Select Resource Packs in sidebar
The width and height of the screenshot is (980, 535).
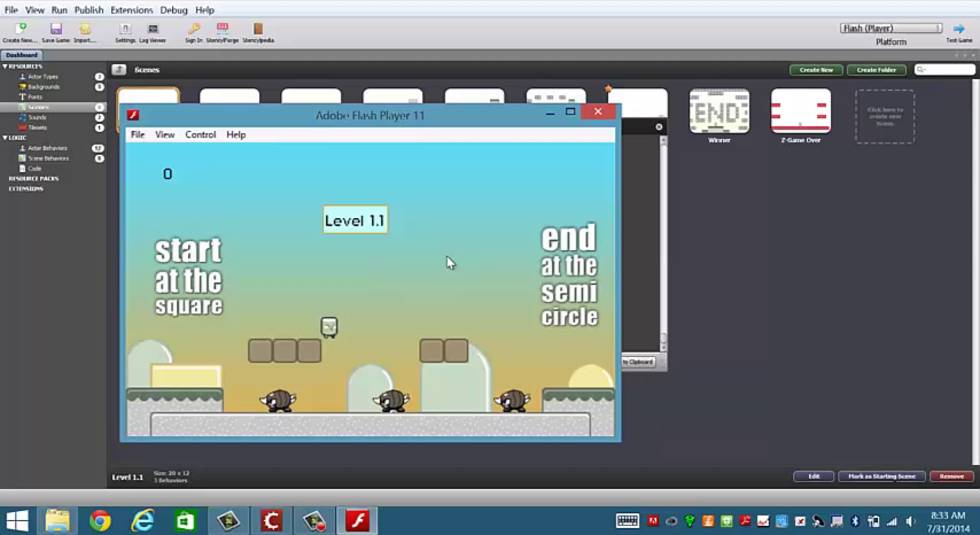(33, 178)
